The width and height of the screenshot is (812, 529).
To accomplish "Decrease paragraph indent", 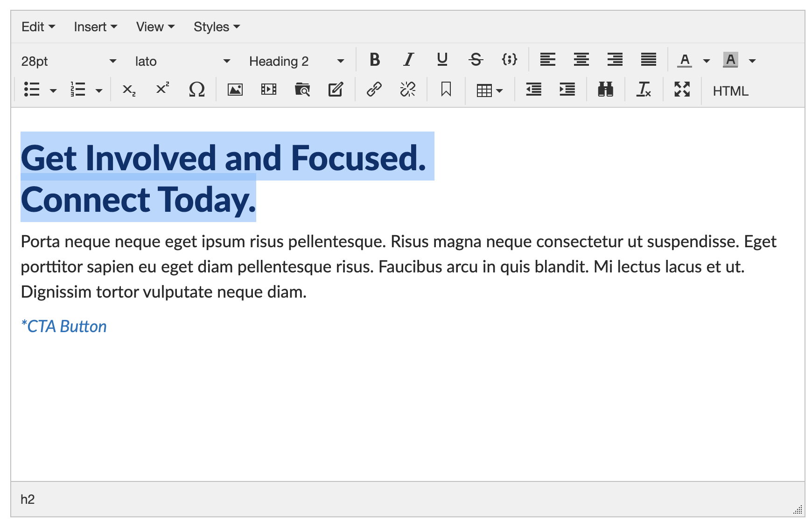I will coord(534,90).
